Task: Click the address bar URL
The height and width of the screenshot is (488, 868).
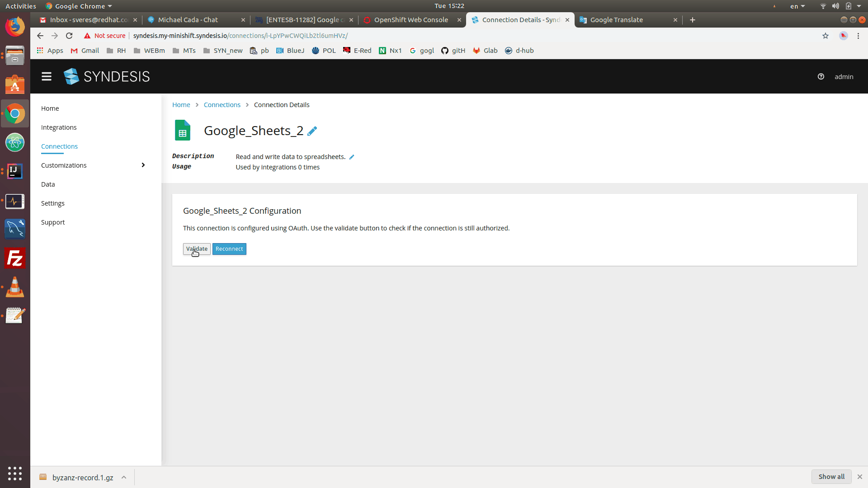Action: click(241, 36)
